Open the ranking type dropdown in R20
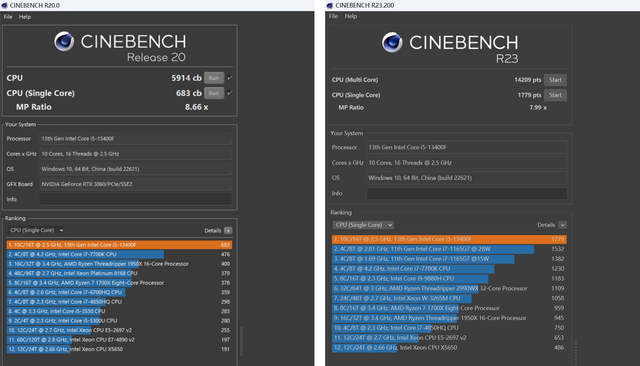This screenshot has height=366, width=640. [x=36, y=230]
